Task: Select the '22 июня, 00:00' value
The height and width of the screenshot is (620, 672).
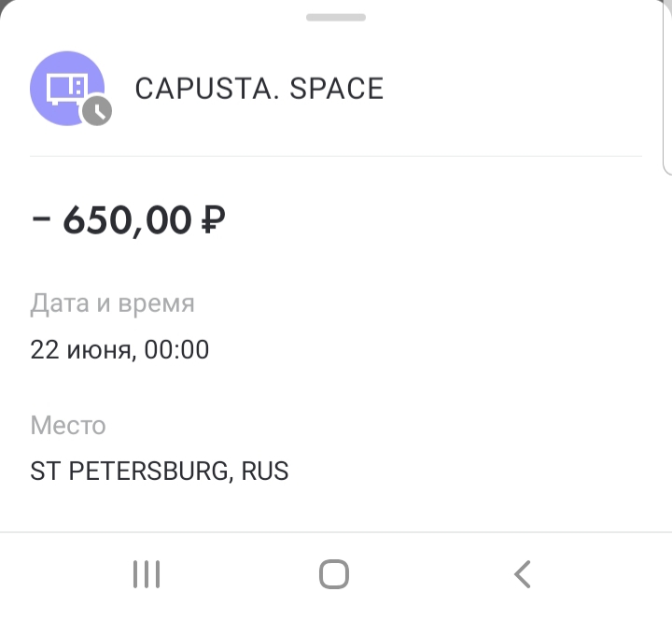Action: 119,349
